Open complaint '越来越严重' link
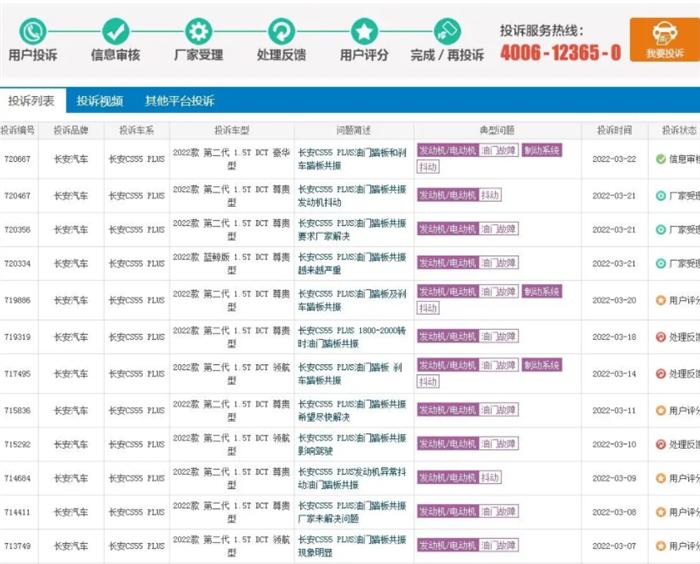This screenshot has height=564, width=700. coord(352,263)
